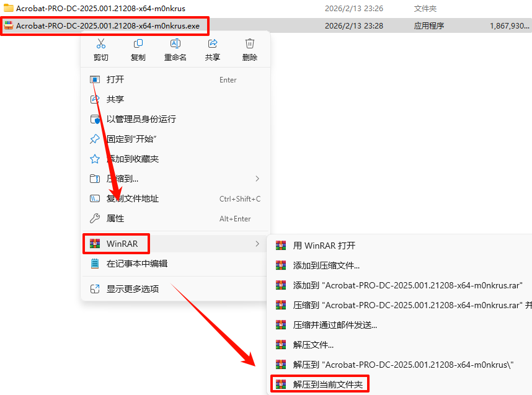Click the Share (共享) icon in top row
This screenshot has height=395, width=532.
coord(213,44)
